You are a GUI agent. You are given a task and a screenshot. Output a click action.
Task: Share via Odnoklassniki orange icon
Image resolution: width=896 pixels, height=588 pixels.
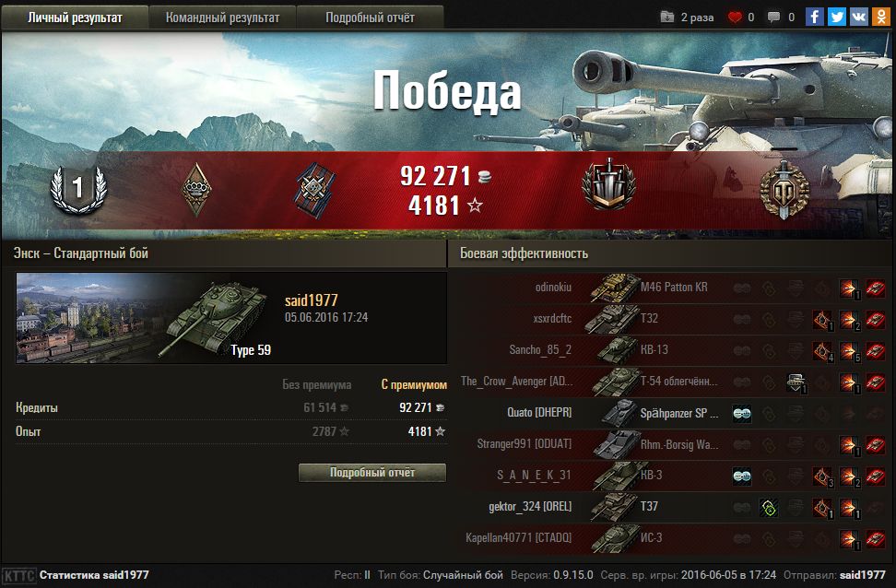click(881, 17)
